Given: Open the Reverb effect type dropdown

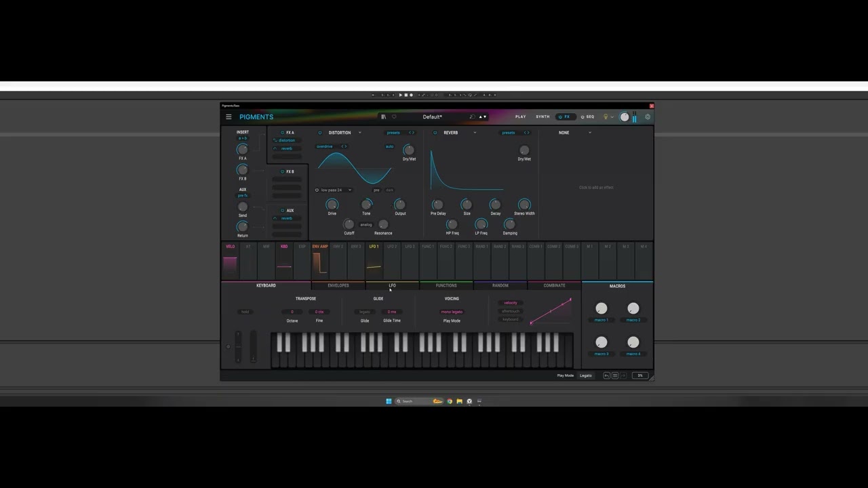Looking at the screenshot, I should point(475,133).
